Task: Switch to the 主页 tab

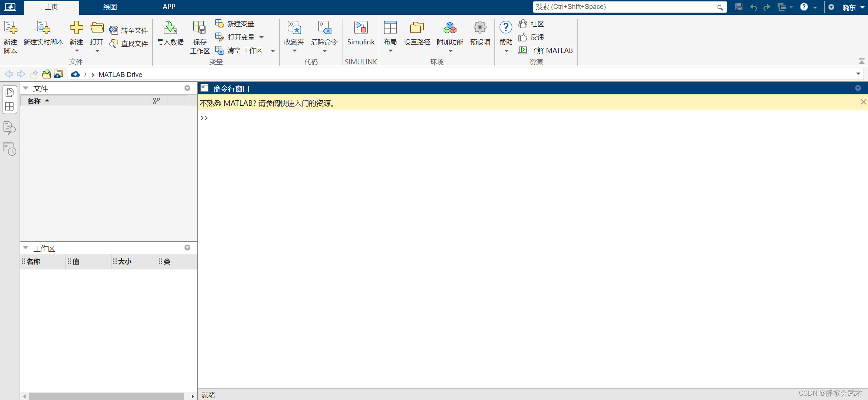Action: tap(51, 7)
